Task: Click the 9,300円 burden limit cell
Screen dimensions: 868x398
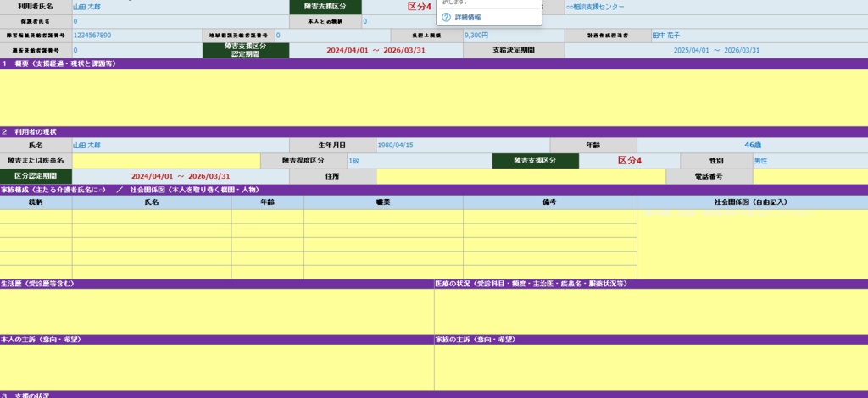Action: pyautogui.click(x=514, y=36)
